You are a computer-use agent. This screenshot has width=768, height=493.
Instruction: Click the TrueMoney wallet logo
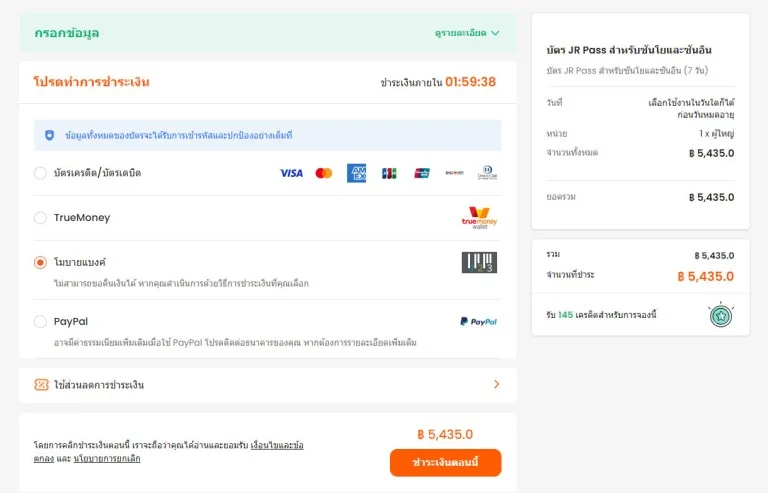click(479, 218)
